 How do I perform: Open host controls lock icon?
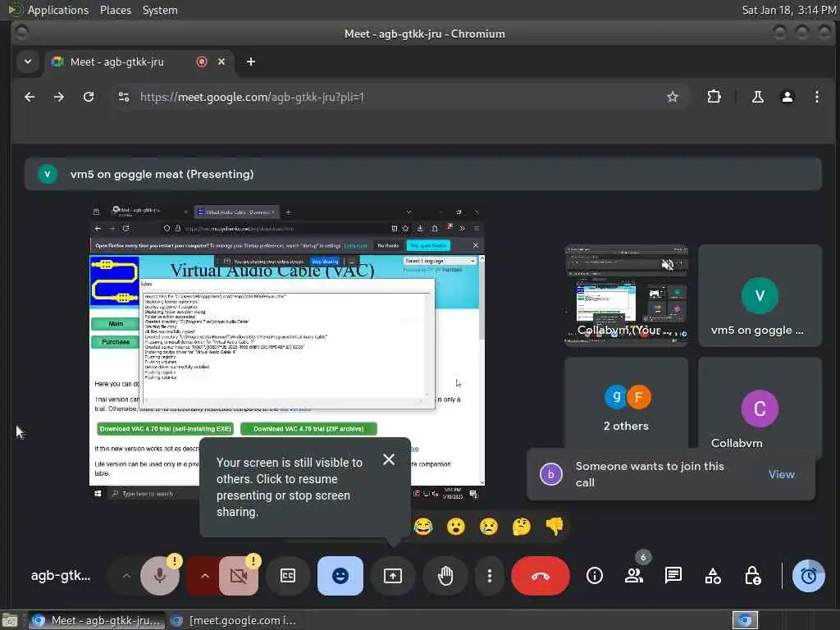[753, 576]
